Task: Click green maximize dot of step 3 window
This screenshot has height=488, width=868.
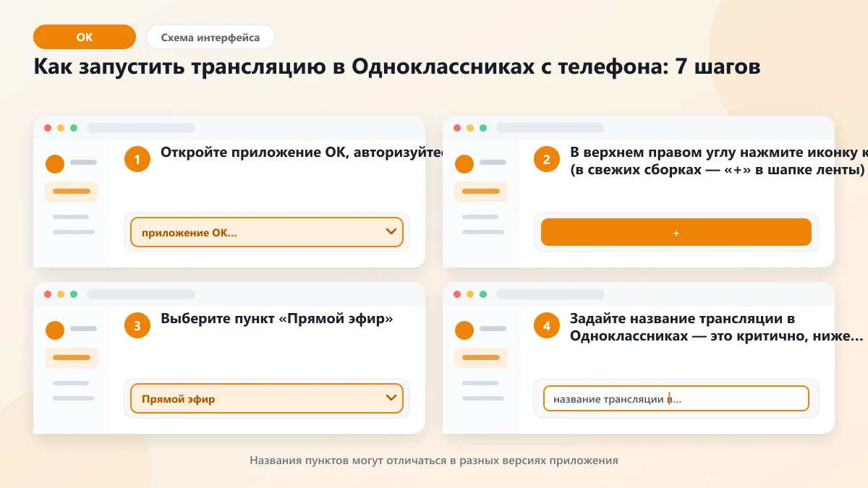Action: tap(74, 294)
